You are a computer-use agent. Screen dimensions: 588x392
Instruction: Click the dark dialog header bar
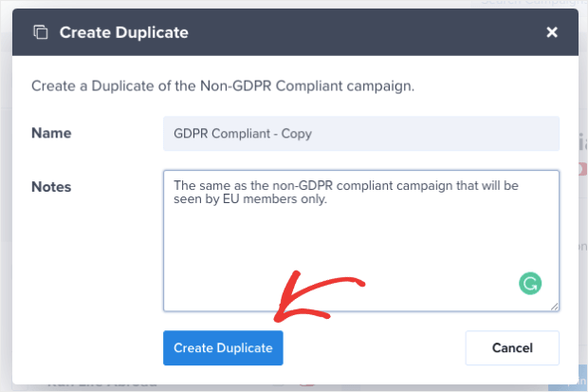click(295, 32)
